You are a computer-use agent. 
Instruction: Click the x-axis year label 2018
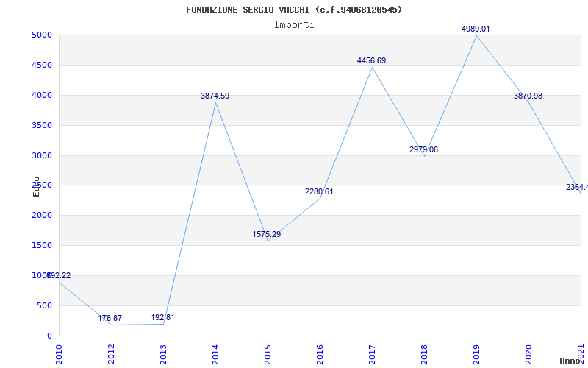424,354
